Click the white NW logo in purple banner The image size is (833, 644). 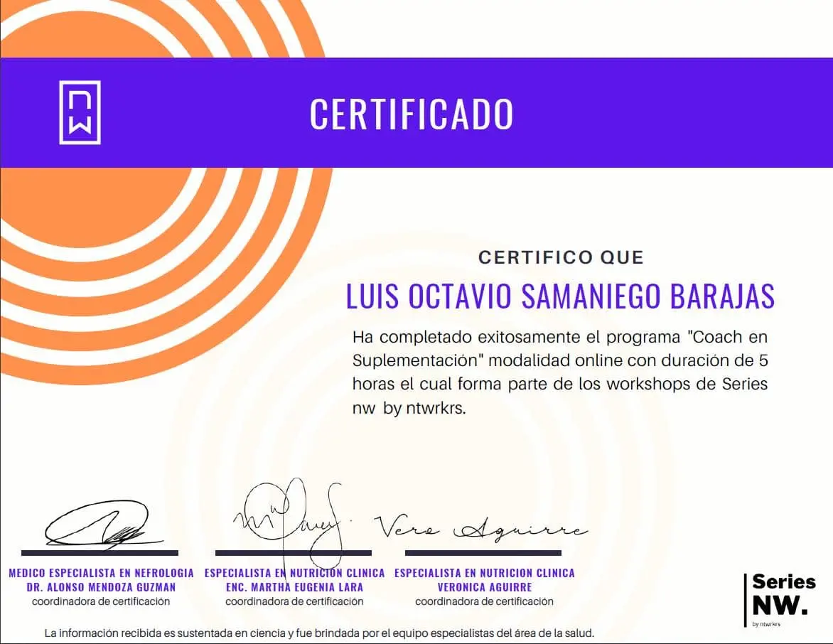coord(80,112)
